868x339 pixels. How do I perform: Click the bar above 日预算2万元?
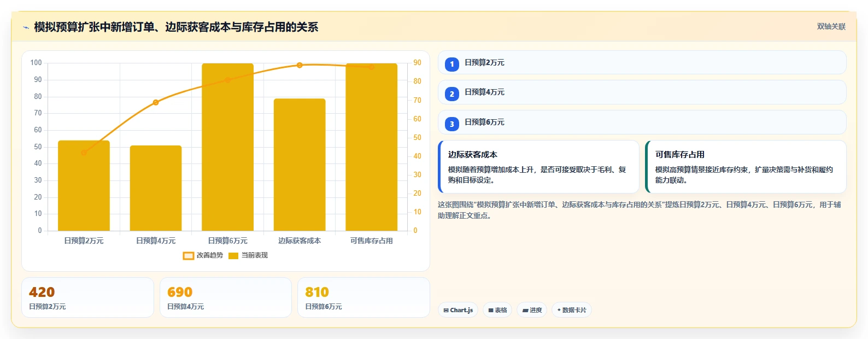pos(84,186)
